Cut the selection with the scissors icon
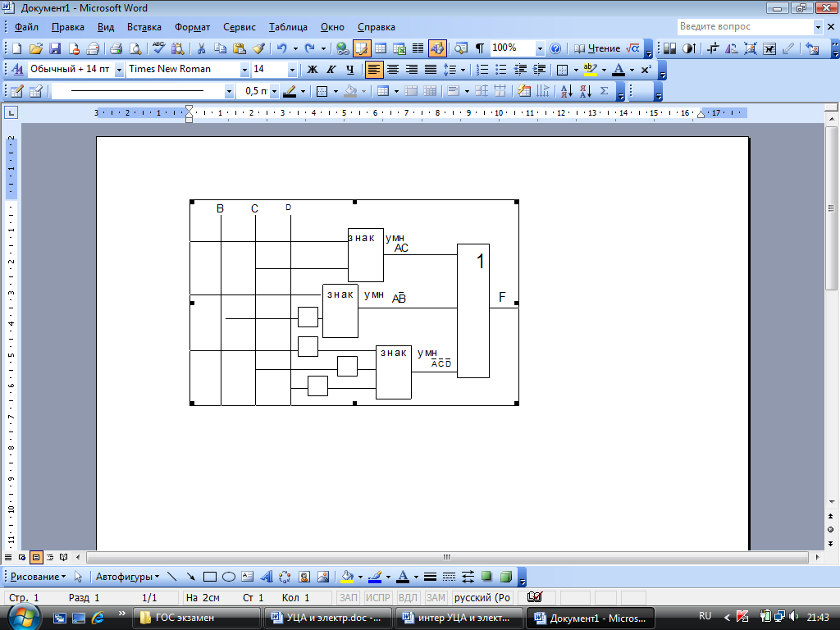This screenshot has width=840, height=630. tap(202, 48)
